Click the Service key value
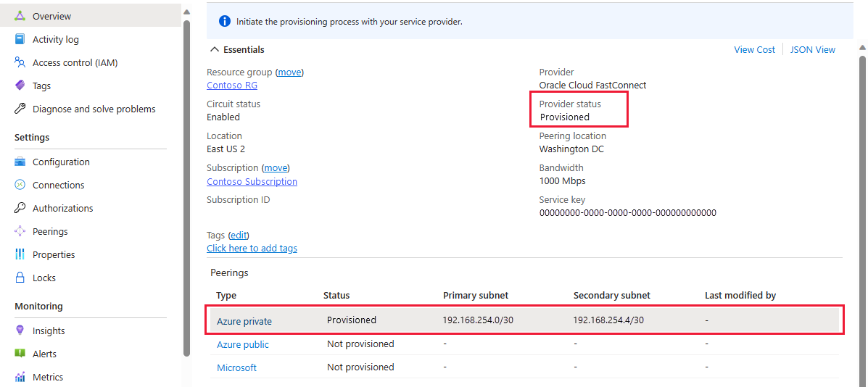 click(628, 213)
